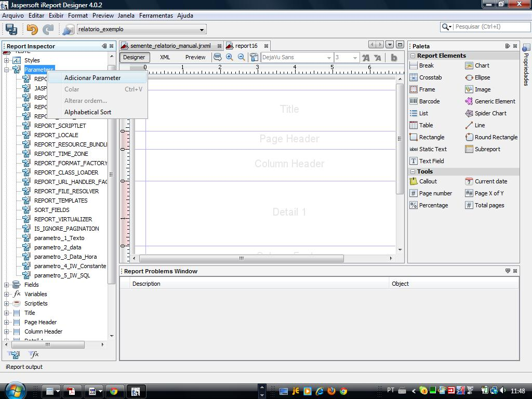Image resolution: width=532 pixels, height=399 pixels.
Task: Select parametro_1_Texto parameter
Action: 59,238
